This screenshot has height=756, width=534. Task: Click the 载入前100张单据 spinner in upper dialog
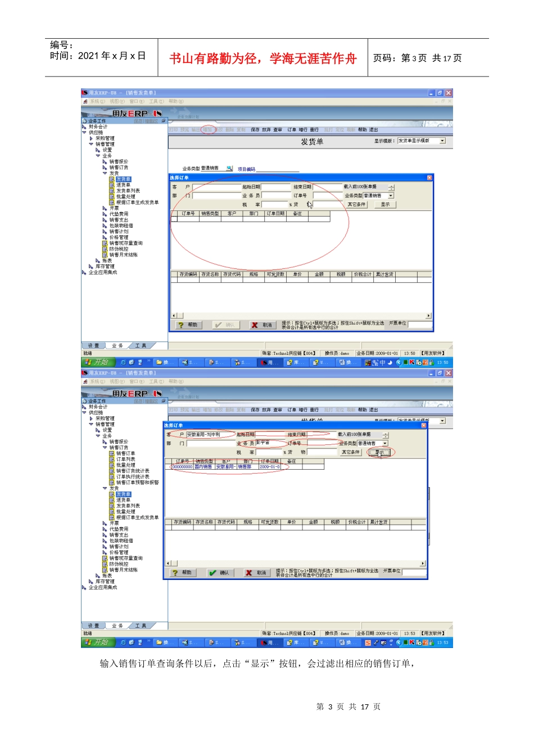click(391, 187)
